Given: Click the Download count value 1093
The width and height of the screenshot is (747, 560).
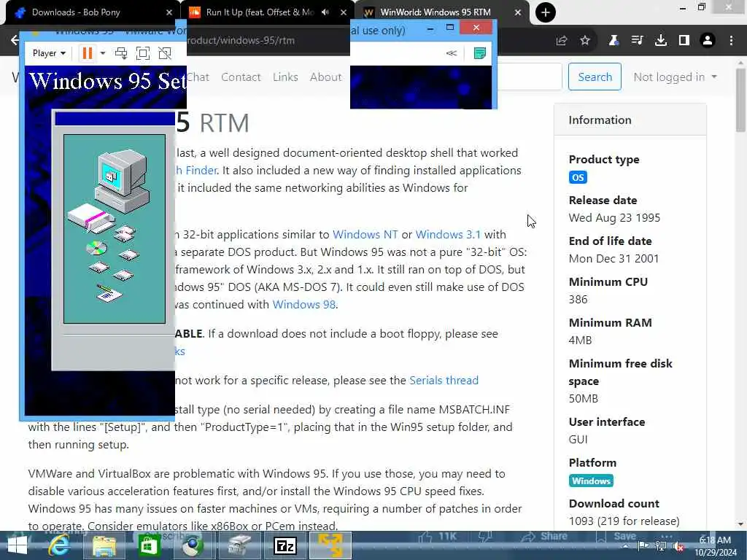Looking at the screenshot, I should (x=624, y=521).
